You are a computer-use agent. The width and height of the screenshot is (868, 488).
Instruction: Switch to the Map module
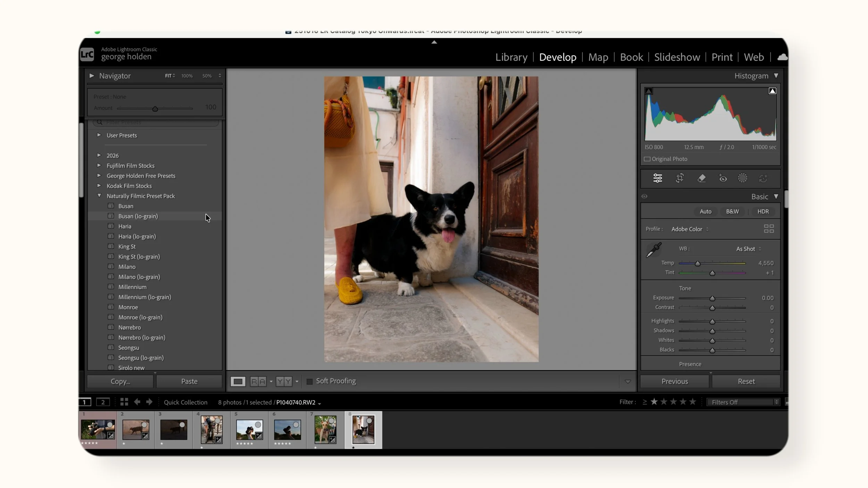point(598,57)
